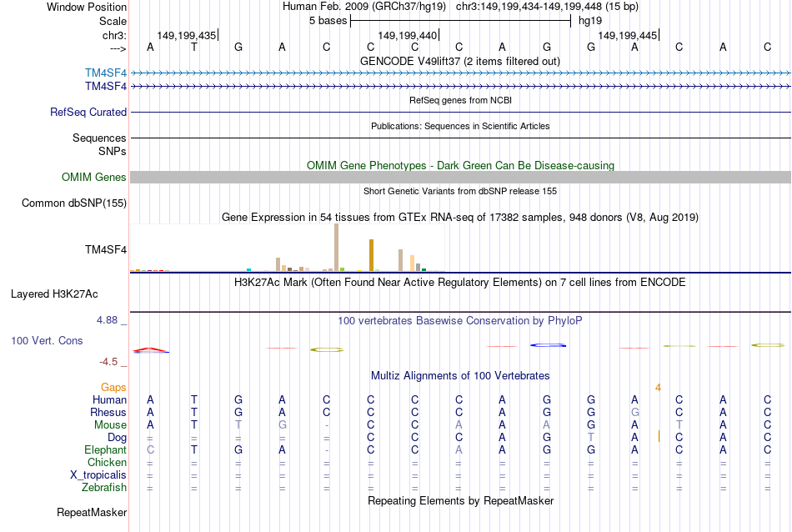Image resolution: width=792 pixels, height=532 pixels.
Task: Click the Rhesus species label
Action: click(108, 412)
